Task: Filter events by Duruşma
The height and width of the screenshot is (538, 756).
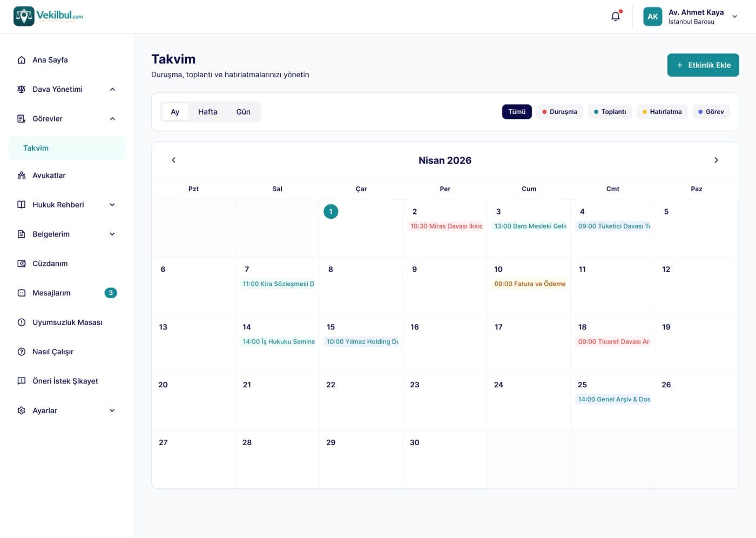Action: [559, 112]
